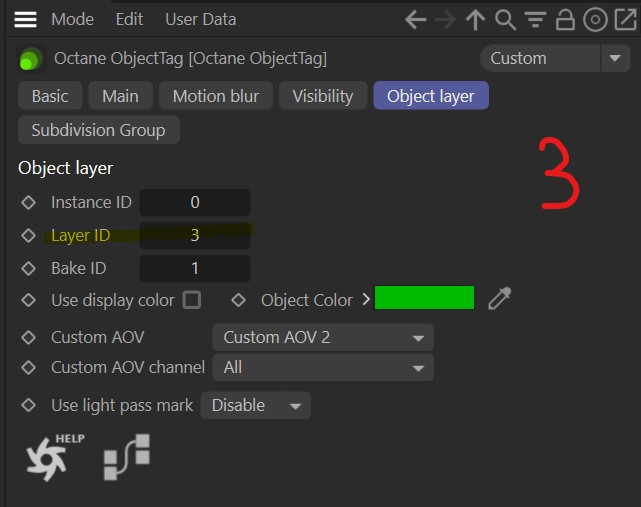Open Use light pass mark Disable dropdown
Image resolution: width=641 pixels, height=507 pixels.
click(256, 405)
